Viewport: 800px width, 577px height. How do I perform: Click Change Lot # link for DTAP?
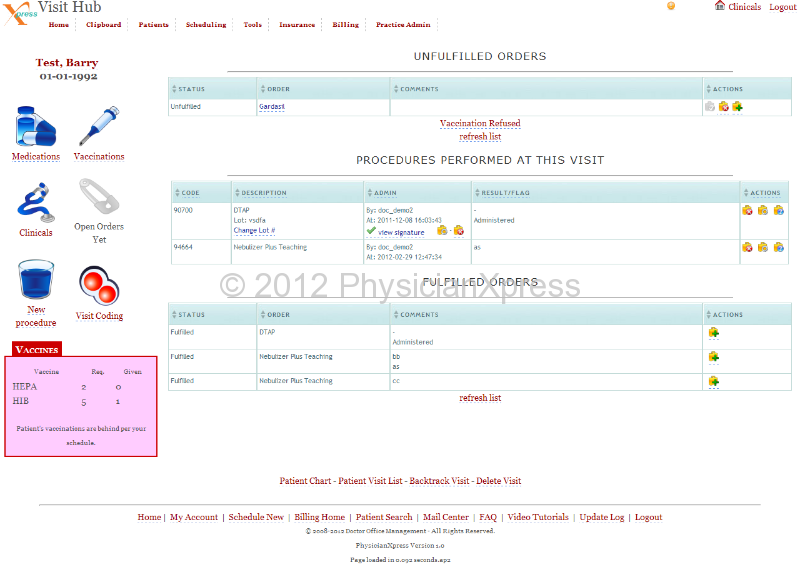click(x=254, y=231)
